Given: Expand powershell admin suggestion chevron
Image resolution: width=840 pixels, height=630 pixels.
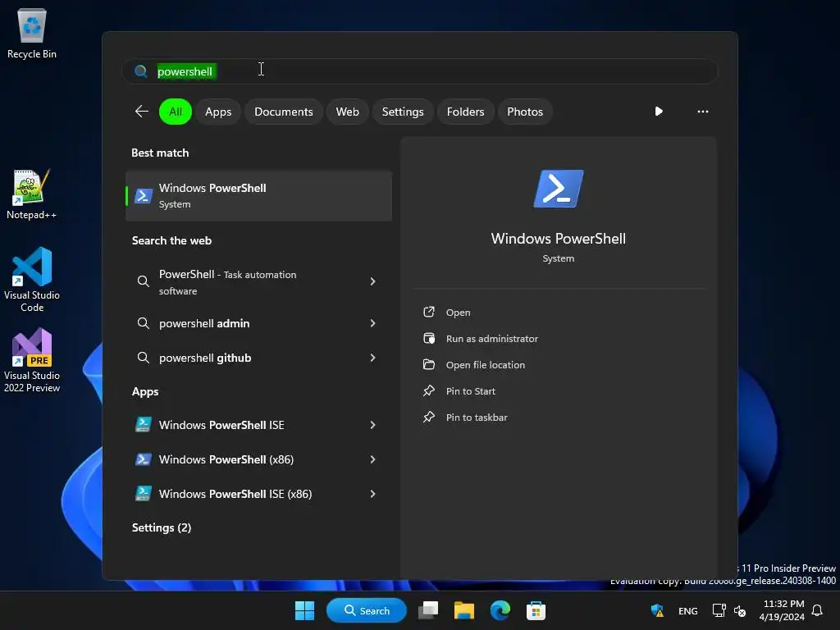Looking at the screenshot, I should point(373,323).
